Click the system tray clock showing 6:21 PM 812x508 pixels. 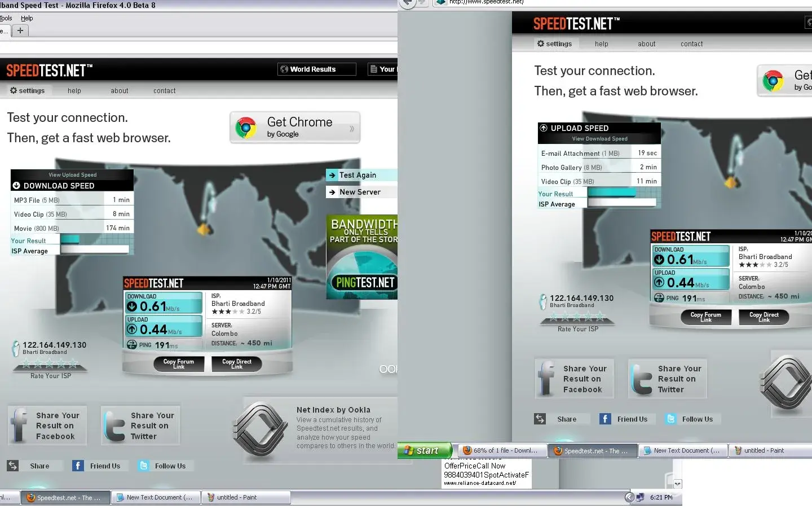(661, 497)
